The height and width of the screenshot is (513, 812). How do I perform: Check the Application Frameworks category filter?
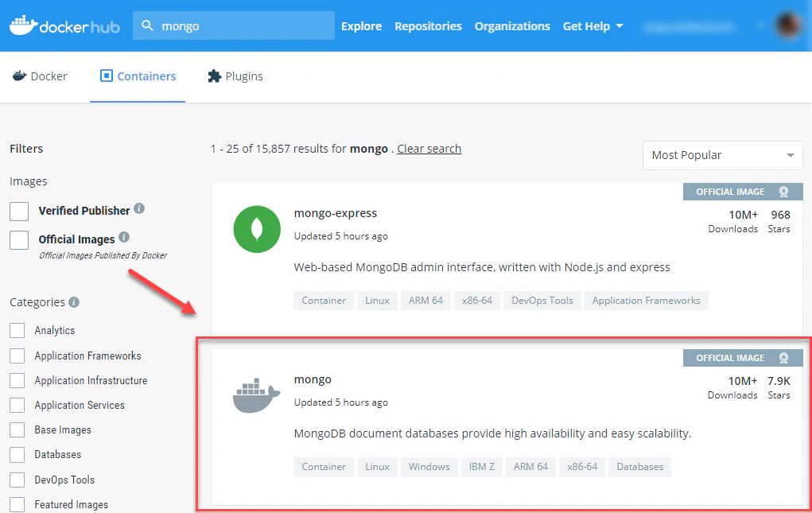17,356
